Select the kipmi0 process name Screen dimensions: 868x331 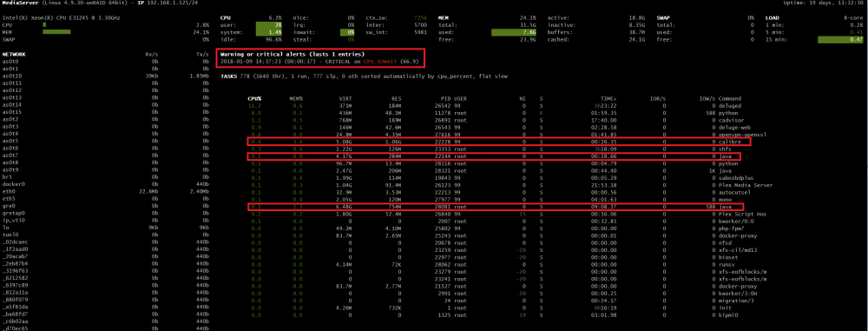[x=728, y=314]
